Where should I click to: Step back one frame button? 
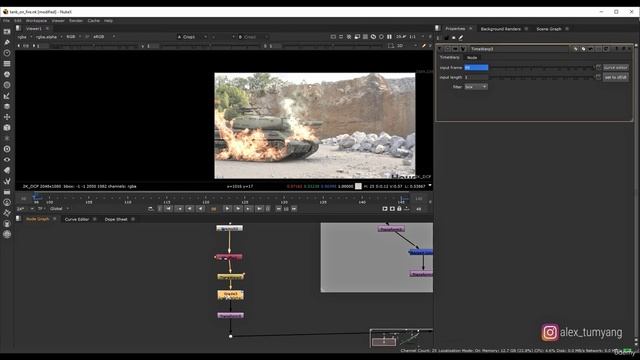pos(189,209)
